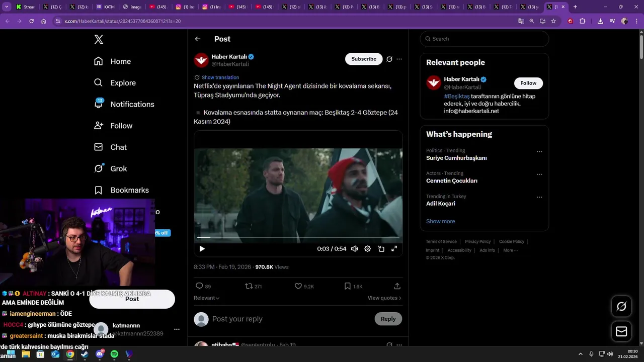Click the repost icon under the post
Viewport: 644px width, 362px height.
(x=249, y=286)
